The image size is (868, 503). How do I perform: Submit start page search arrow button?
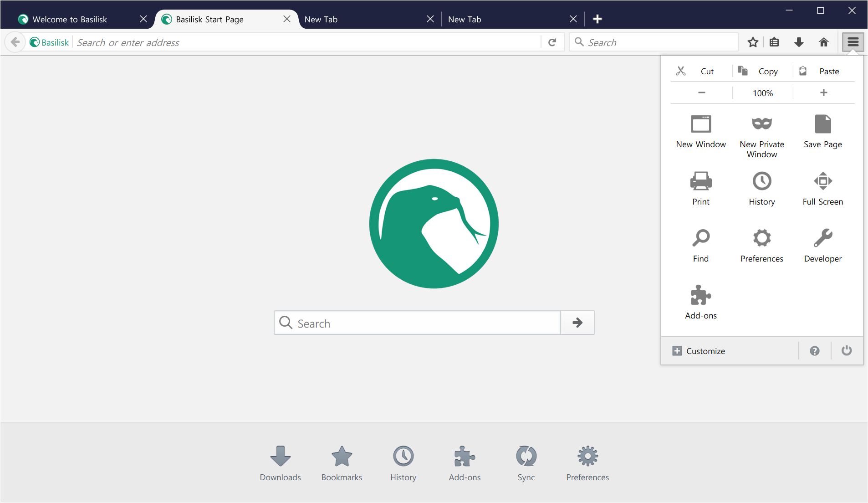click(577, 323)
